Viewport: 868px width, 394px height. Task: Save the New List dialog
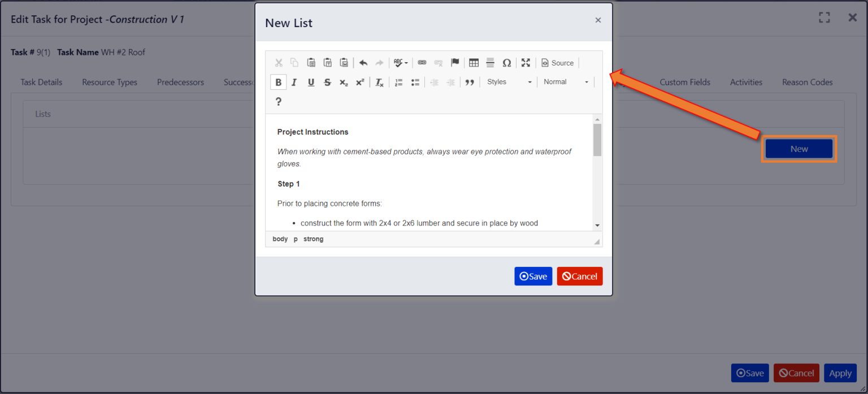click(533, 276)
